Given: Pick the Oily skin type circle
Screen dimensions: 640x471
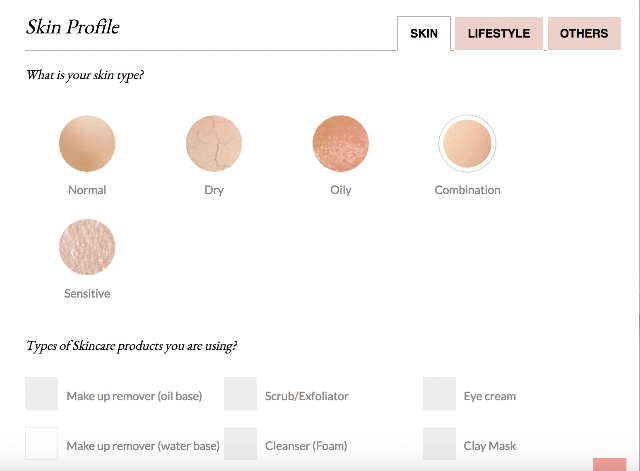Looking at the screenshot, I should point(341,143).
